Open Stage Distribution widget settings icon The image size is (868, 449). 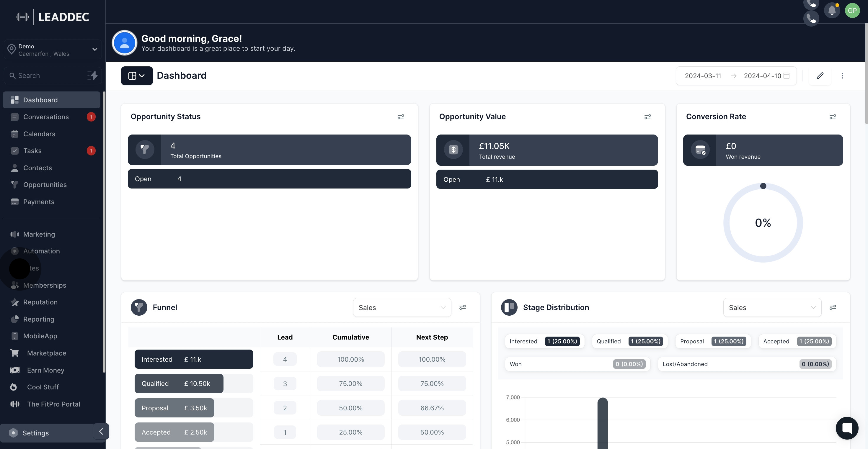833,307
